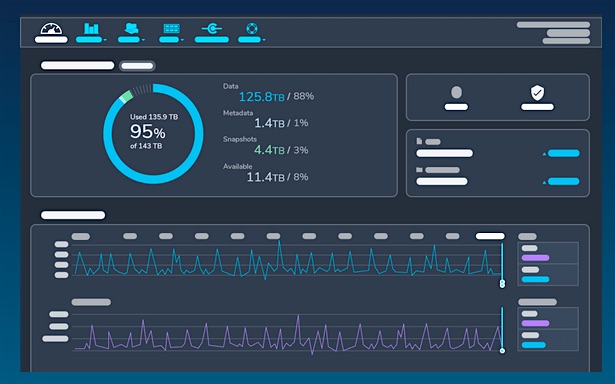615x384 pixels.
Task: Click the blue value pill in folder row
Action: pyautogui.click(x=564, y=181)
